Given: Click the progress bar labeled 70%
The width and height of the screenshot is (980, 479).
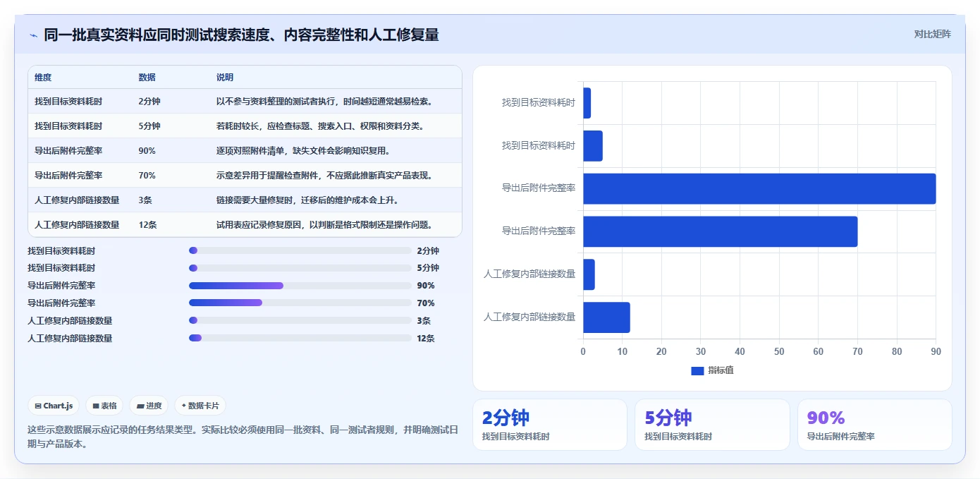Looking at the screenshot, I should [300, 303].
